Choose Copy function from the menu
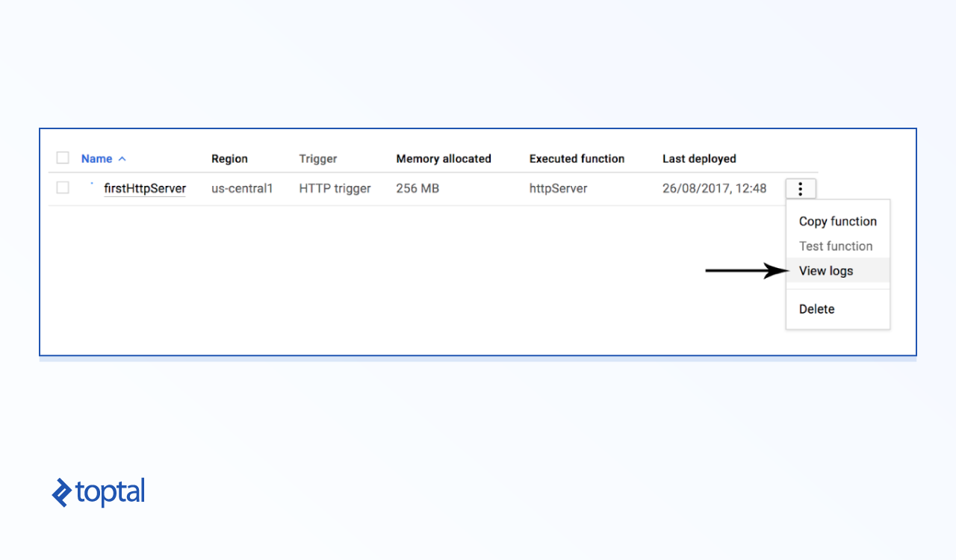 tap(837, 221)
